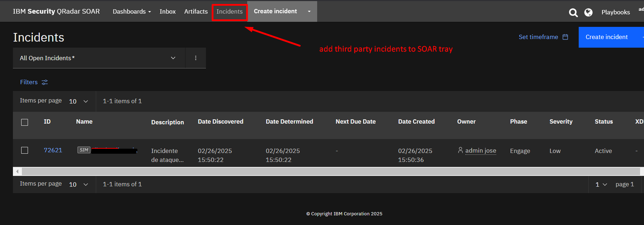
Task: Click the Set timeframe link
Action: (539, 37)
